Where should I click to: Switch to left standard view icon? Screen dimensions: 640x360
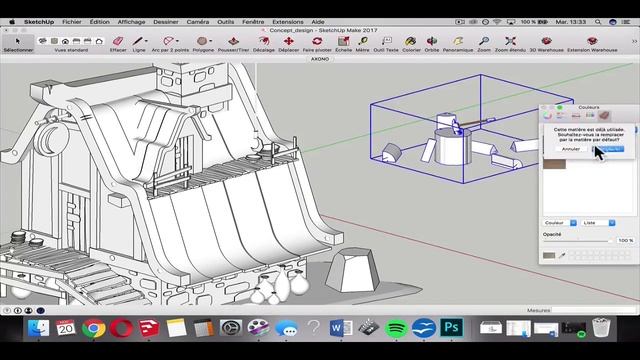(x=99, y=41)
